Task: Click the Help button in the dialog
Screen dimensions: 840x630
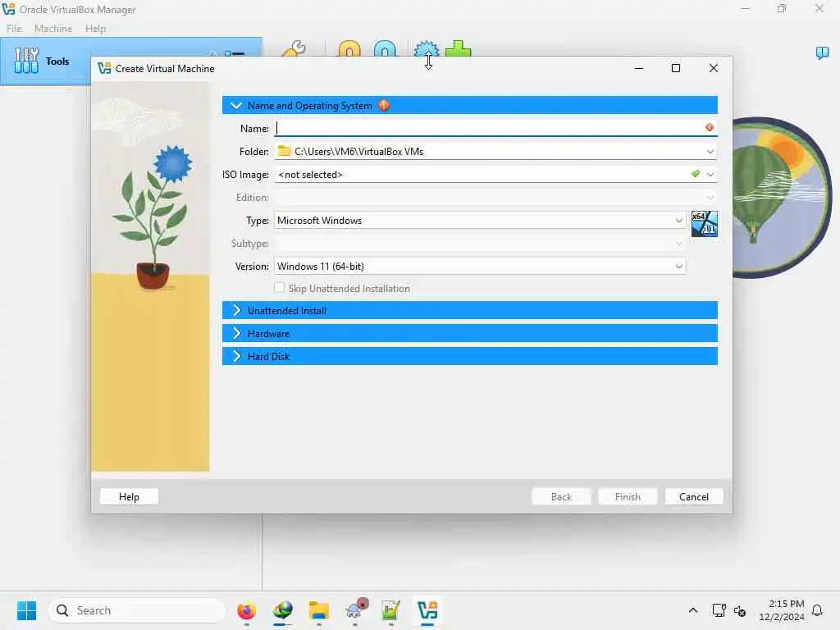Action: pyautogui.click(x=129, y=496)
